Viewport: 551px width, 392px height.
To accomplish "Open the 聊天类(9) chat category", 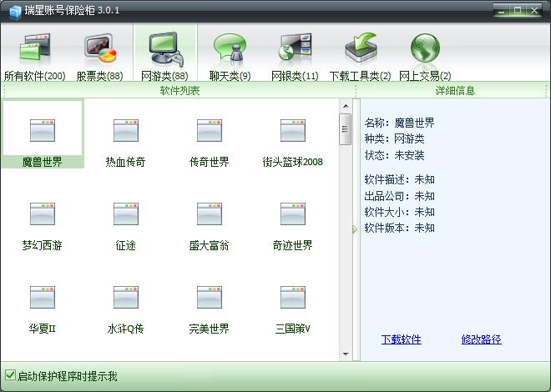I will 230,56.
